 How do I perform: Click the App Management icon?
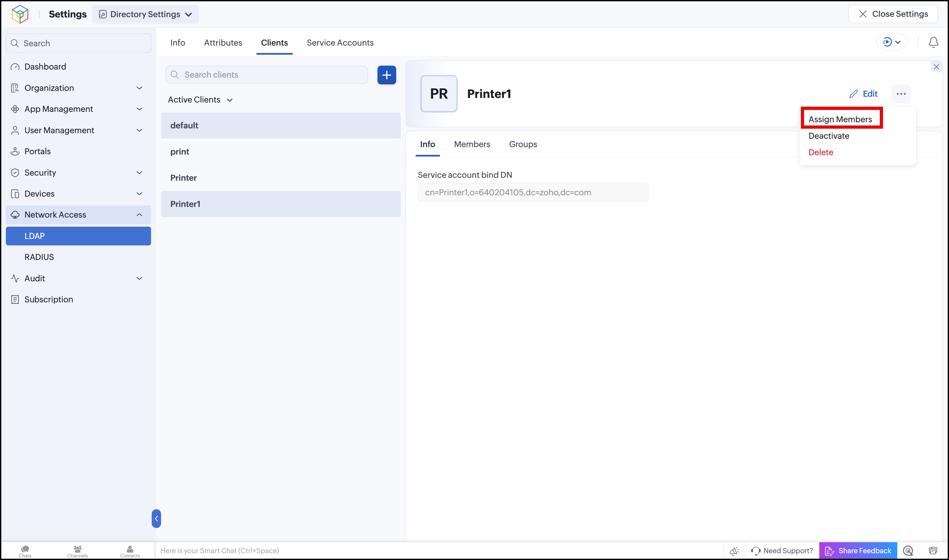15,109
